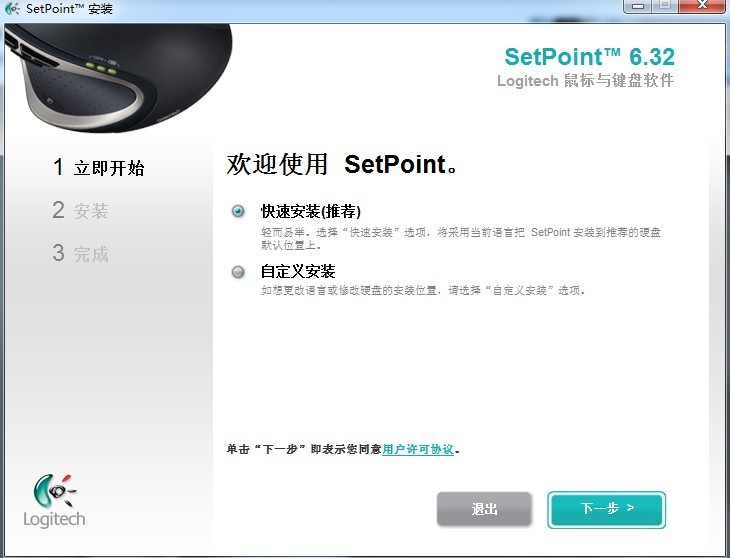
Task: Click the custom install description text
Action: pos(422,291)
